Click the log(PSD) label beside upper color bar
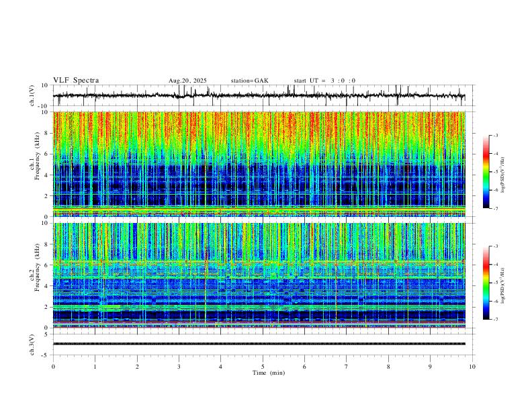532x411 pixels. coord(502,175)
